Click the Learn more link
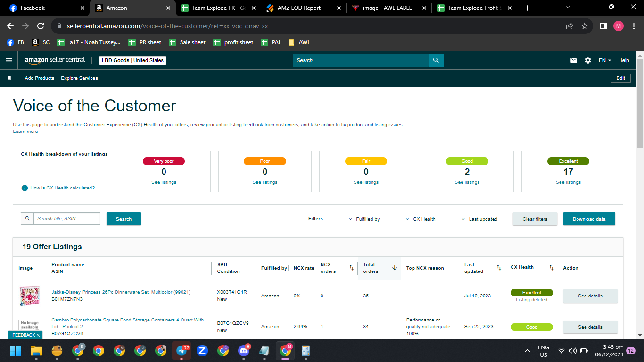Image resolution: width=644 pixels, height=362 pixels. point(25,132)
